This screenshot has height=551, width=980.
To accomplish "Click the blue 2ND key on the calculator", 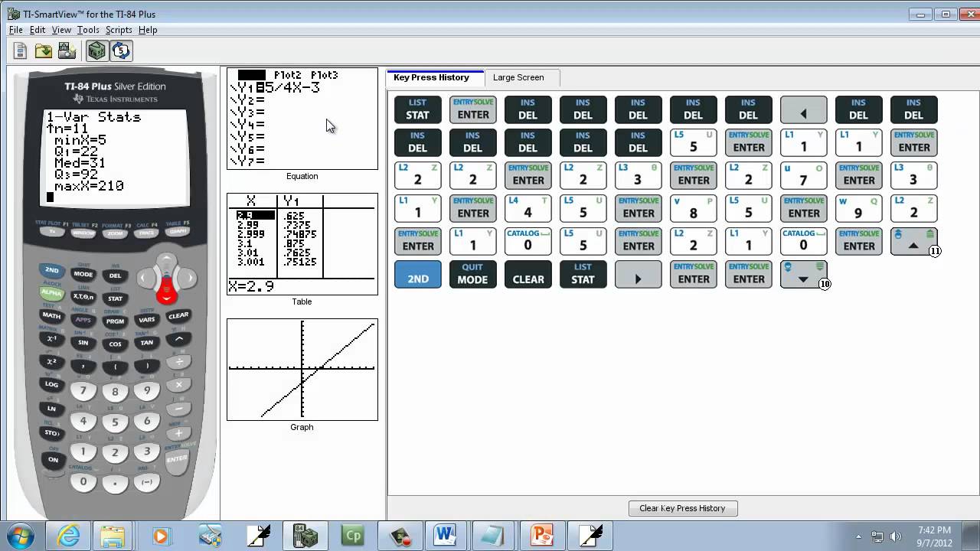I will 51,270.
